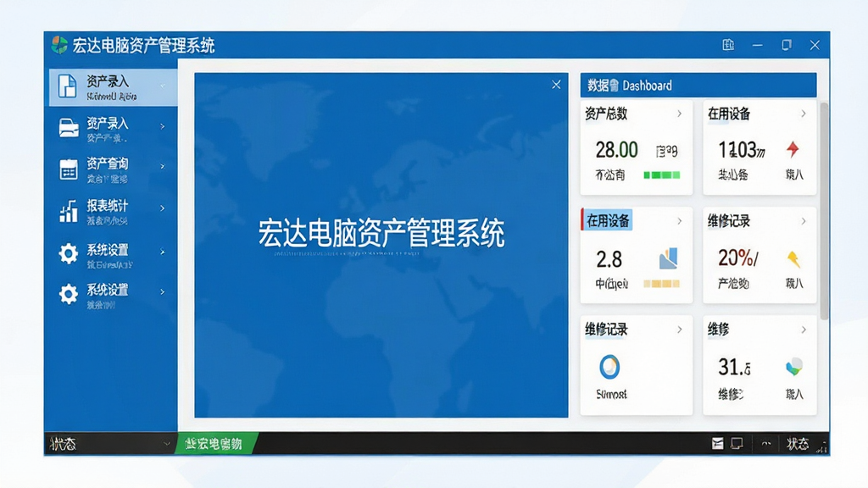Click the ellipsis icon in the status bar
This screenshot has height=488, width=868.
(x=766, y=443)
